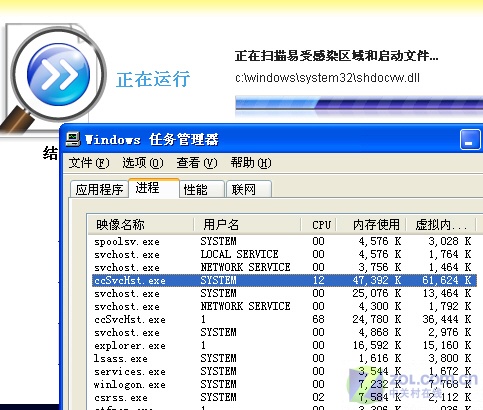Select the winlogon.exe process row
This screenshot has height=410, width=483.
(284, 384)
